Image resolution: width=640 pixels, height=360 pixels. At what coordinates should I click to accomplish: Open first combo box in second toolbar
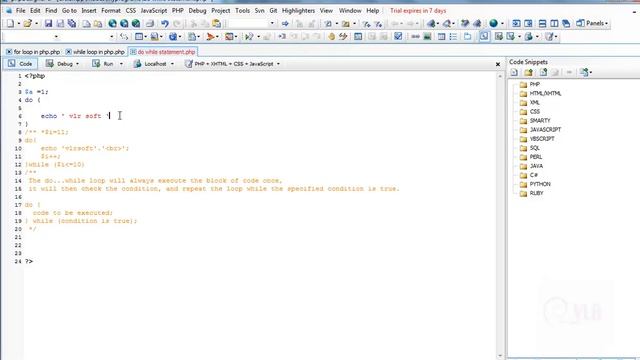56,37
